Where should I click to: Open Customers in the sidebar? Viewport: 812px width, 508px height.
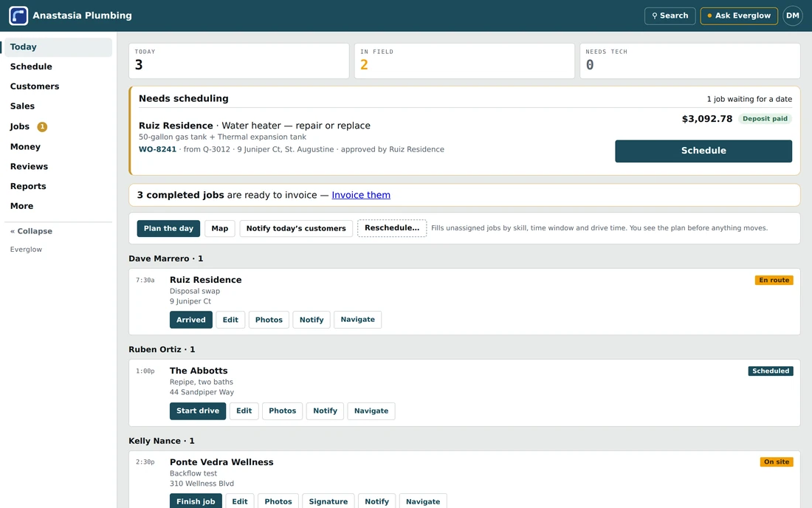58,86
